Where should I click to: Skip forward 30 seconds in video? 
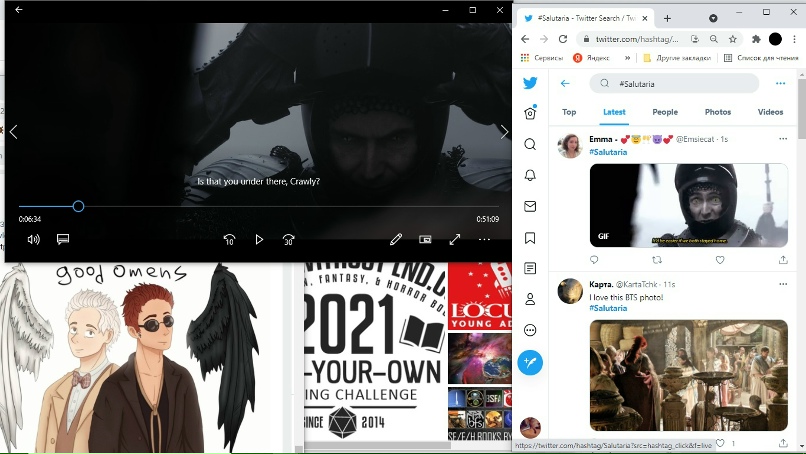288,240
